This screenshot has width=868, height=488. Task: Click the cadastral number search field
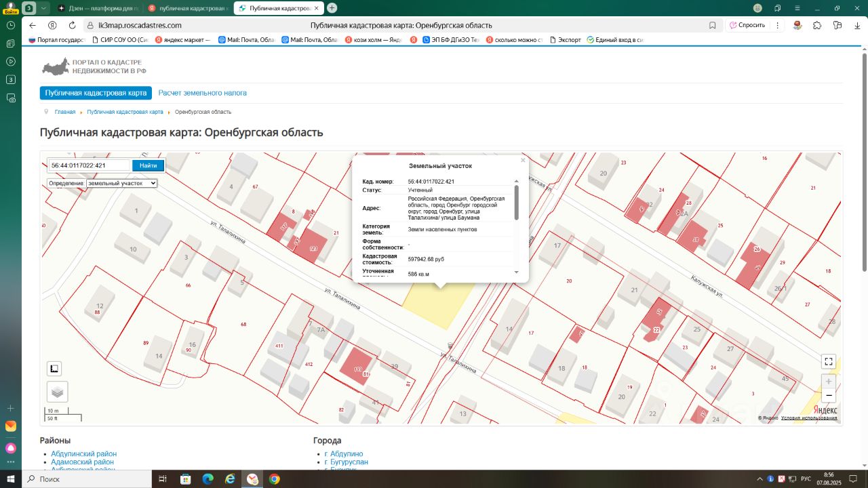tap(88, 165)
